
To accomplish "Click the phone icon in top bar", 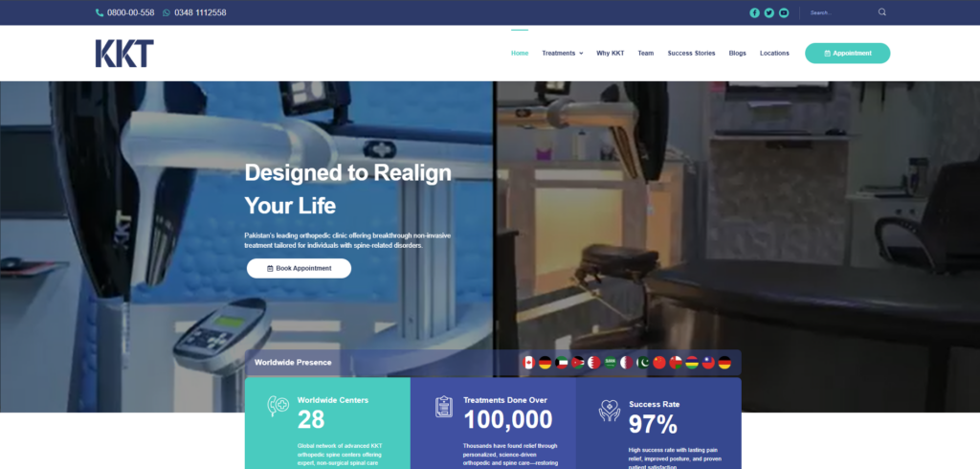I will pyautogui.click(x=100, y=12).
